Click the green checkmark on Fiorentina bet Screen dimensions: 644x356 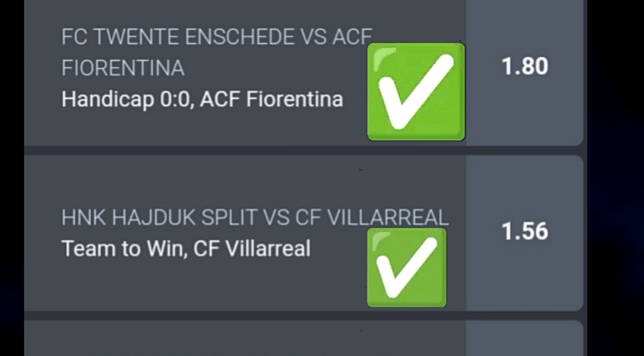tap(416, 92)
